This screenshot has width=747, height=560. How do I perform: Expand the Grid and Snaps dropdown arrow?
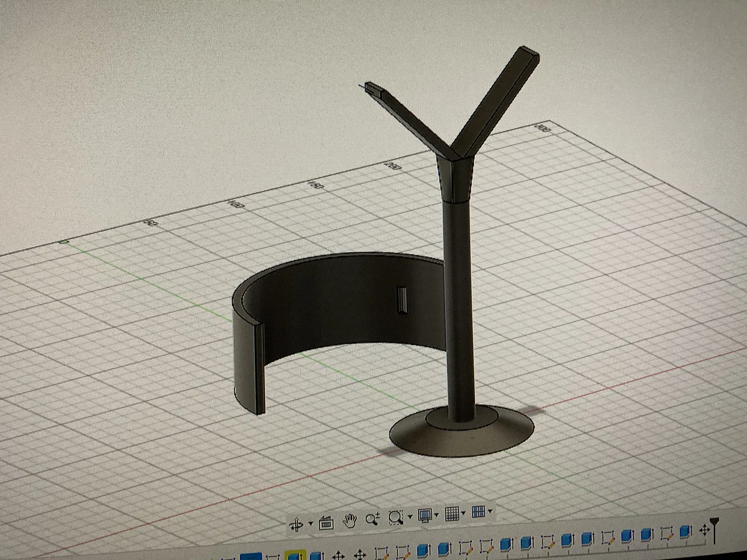(x=463, y=513)
